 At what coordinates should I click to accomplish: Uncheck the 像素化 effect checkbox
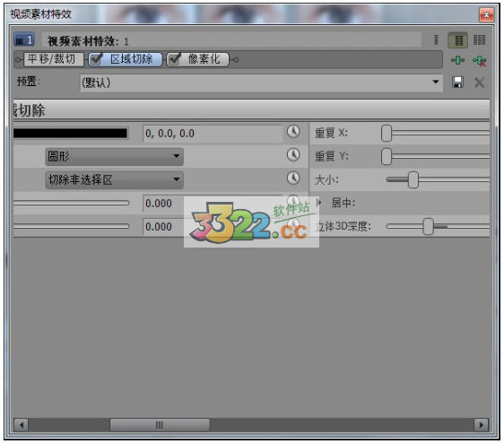[174, 59]
